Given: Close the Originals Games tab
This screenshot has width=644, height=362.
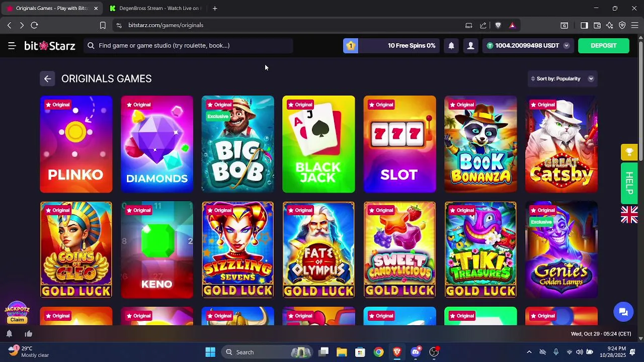Looking at the screenshot, I should click(x=96, y=9).
